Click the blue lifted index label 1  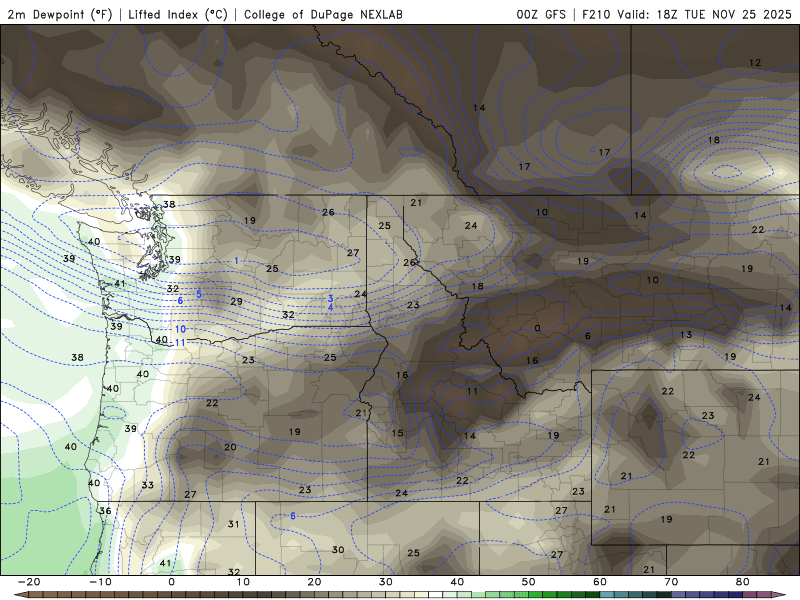(236, 261)
